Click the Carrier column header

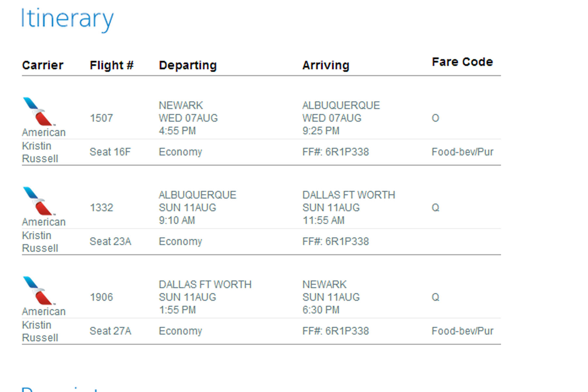point(43,65)
